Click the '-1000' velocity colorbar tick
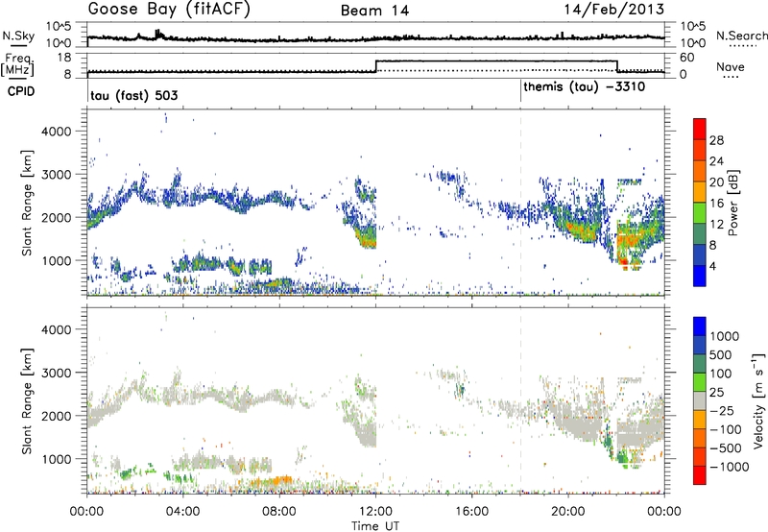 730,467
